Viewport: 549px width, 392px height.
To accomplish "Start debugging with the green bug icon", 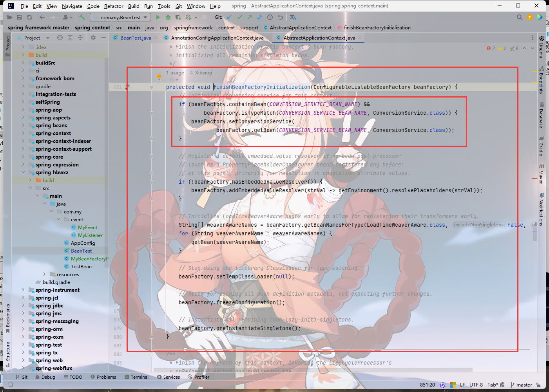I will point(168,17).
